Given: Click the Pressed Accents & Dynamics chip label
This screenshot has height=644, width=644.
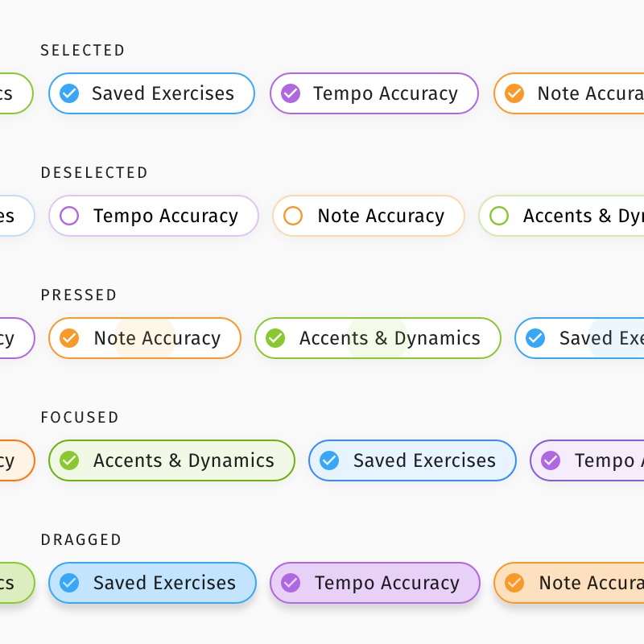Looking at the screenshot, I should click(x=390, y=339).
